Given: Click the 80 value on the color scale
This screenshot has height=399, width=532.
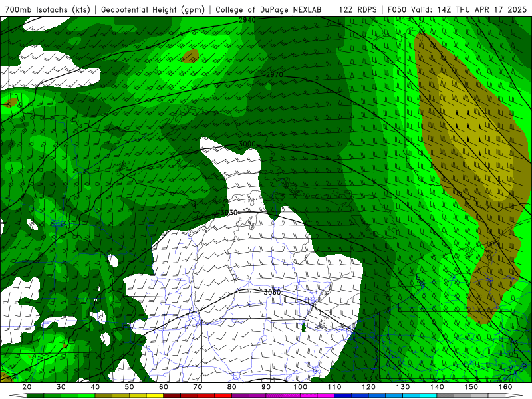Looking at the screenshot, I should point(232,387).
